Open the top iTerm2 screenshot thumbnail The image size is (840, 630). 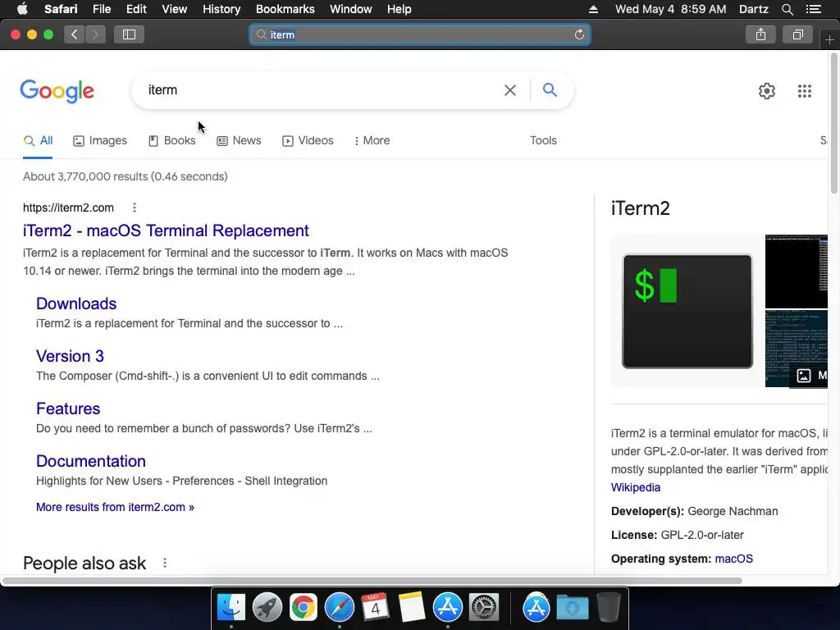click(796, 271)
